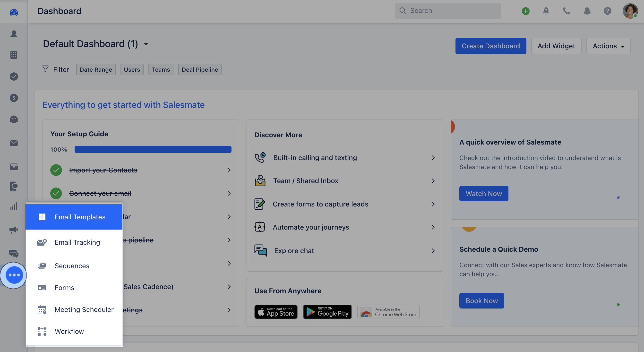This screenshot has height=352, width=644.
Task: Open Deals dollar icon in sidebar
Action: pyautogui.click(x=14, y=98)
